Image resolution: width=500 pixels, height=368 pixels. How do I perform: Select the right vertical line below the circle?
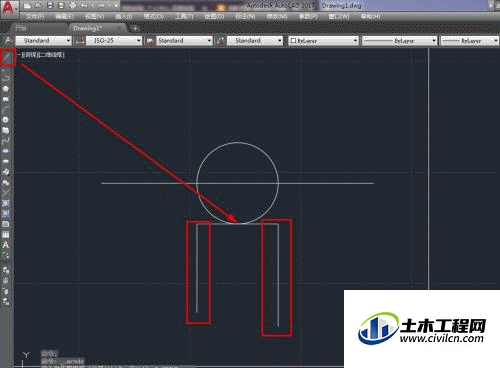click(x=278, y=275)
